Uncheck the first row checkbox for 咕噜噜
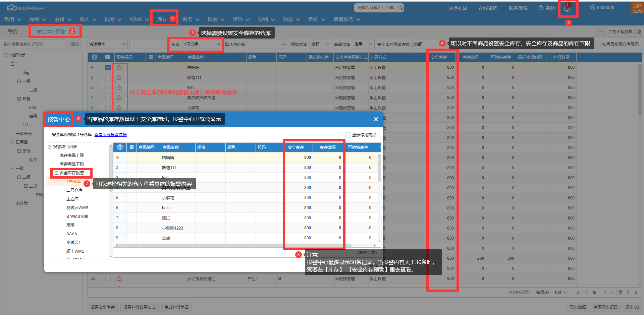Viewport: 644px width, 315px height. tap(108, 67)
